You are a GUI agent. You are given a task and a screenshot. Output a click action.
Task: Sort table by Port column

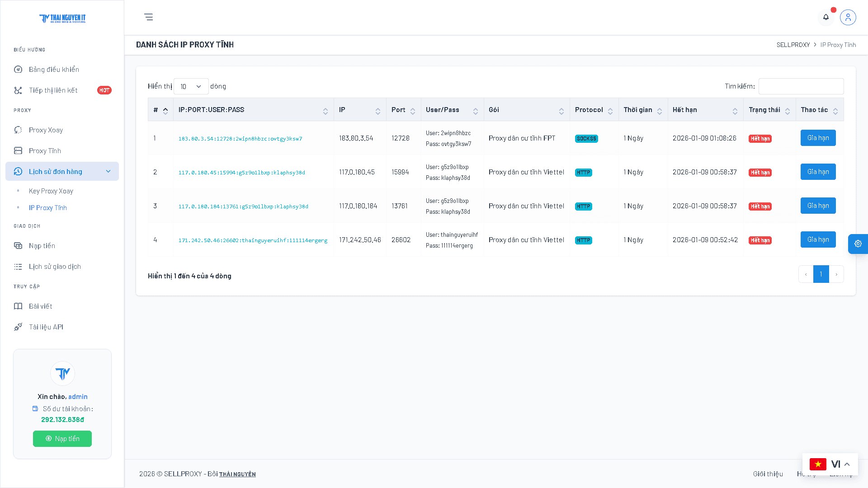(403, 110)
